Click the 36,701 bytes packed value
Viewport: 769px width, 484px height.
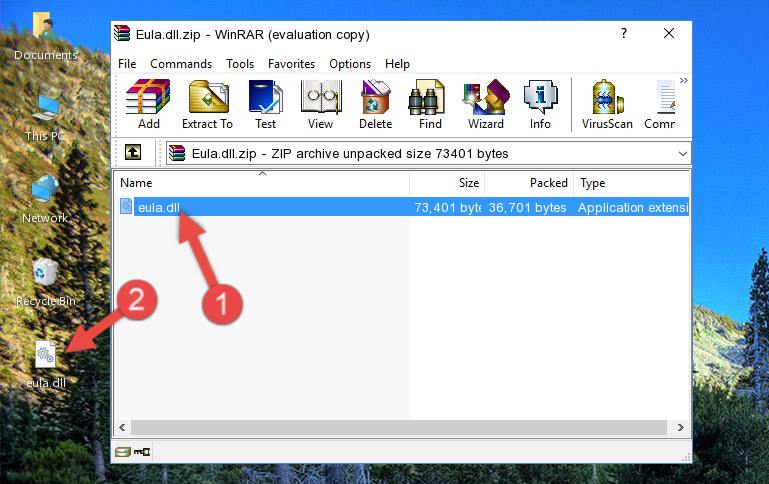(527, 207)
